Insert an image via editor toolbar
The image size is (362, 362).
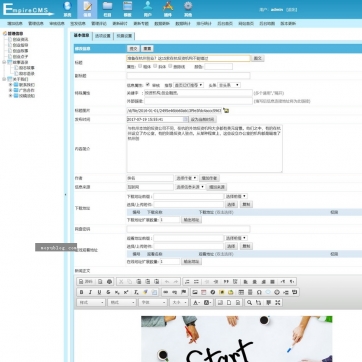click(x=195, y=292)
